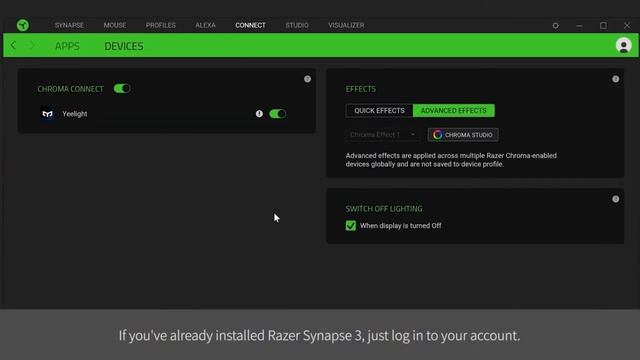This screenshot has width=640, height=360.
Task: Expand the Chroma Effect 1 dropdown
Action: coord(382,135)
